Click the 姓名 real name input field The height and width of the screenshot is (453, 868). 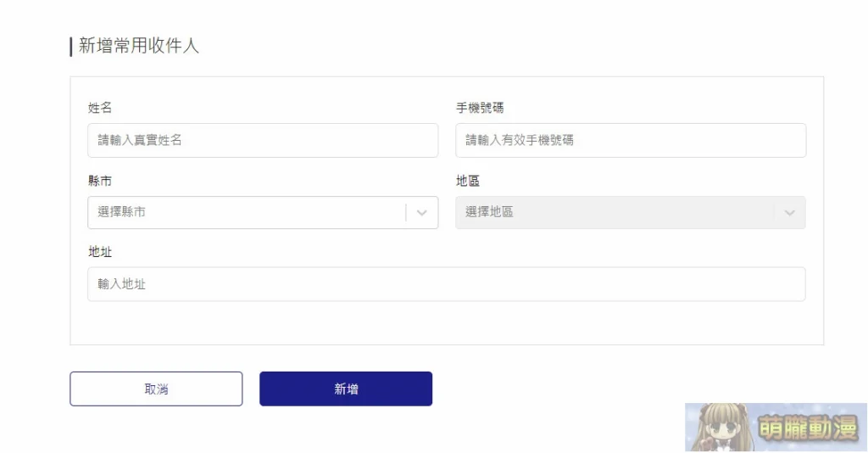[263, 140]
